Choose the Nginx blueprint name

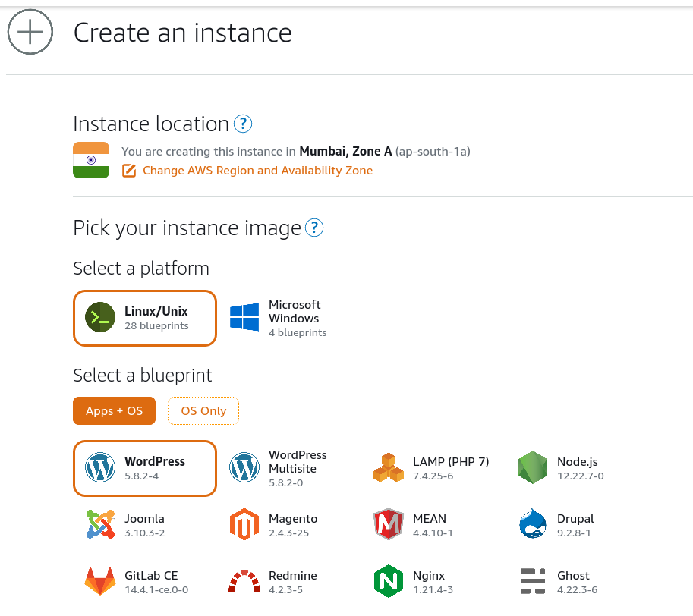coord(429,576)
